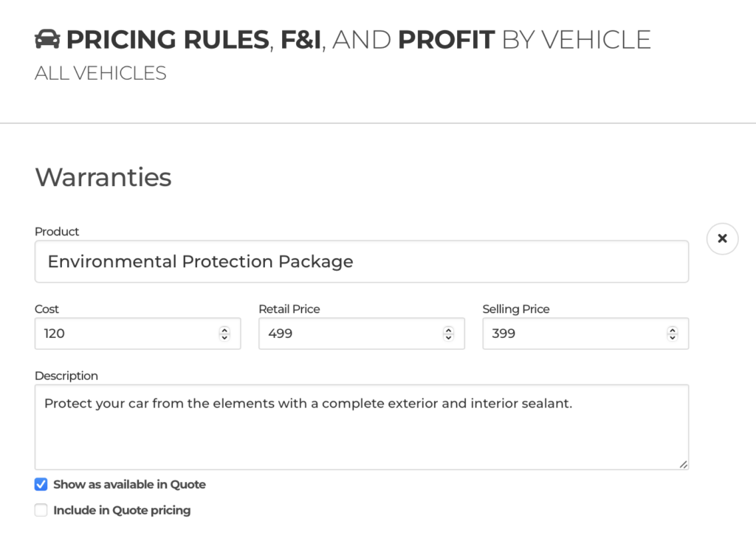The height and width of the screenshot is (538, 756).
Task: Decrease the Cost value with down arrow
Action: [224, 337]
